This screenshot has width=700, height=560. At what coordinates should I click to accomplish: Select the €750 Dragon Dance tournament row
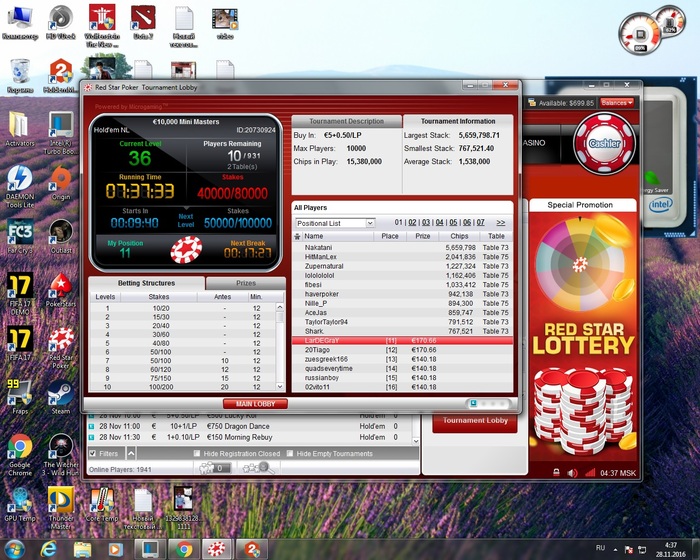[x=248, y=426]
